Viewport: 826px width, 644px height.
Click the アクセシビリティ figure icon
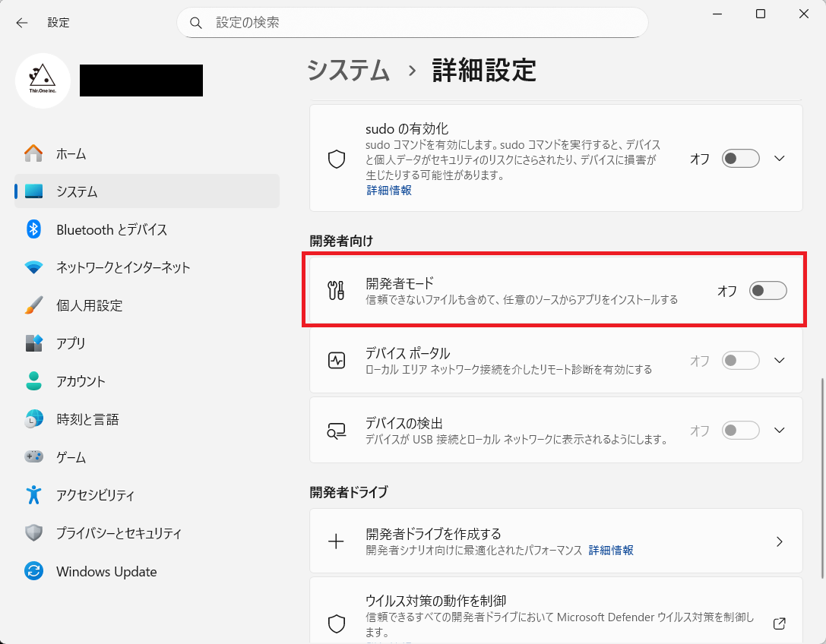pyautogui.click(x=33, y=495)
